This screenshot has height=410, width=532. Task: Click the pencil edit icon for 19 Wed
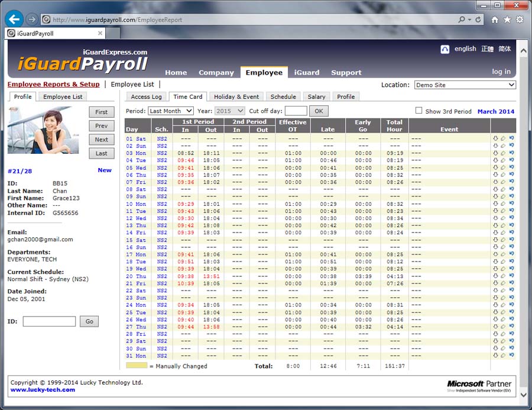pos(503,269)
